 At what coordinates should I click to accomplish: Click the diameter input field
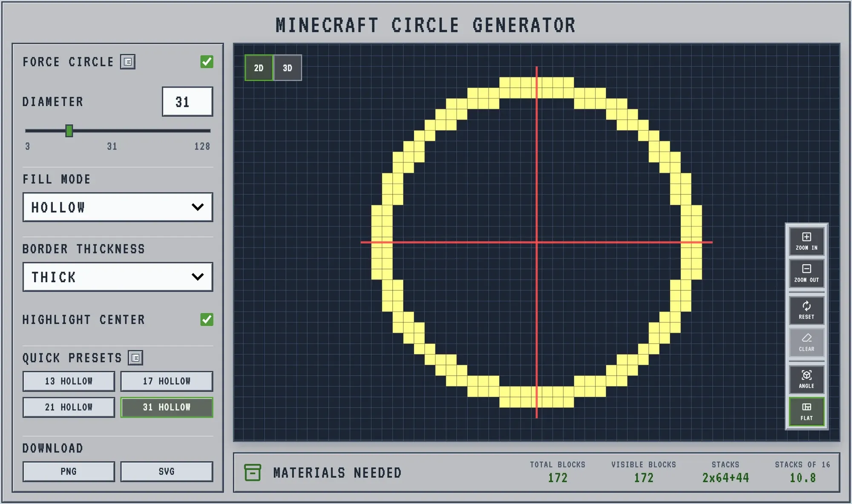(187, 102)
